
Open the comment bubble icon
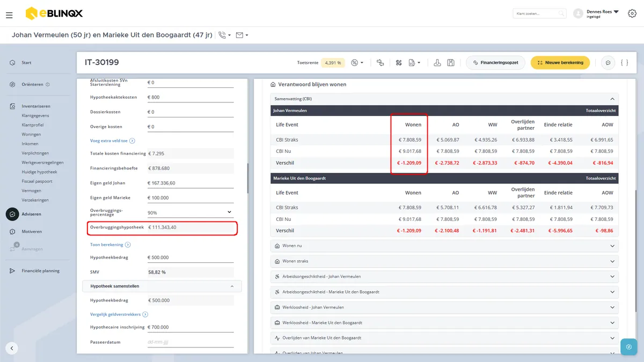click(608, 63)
